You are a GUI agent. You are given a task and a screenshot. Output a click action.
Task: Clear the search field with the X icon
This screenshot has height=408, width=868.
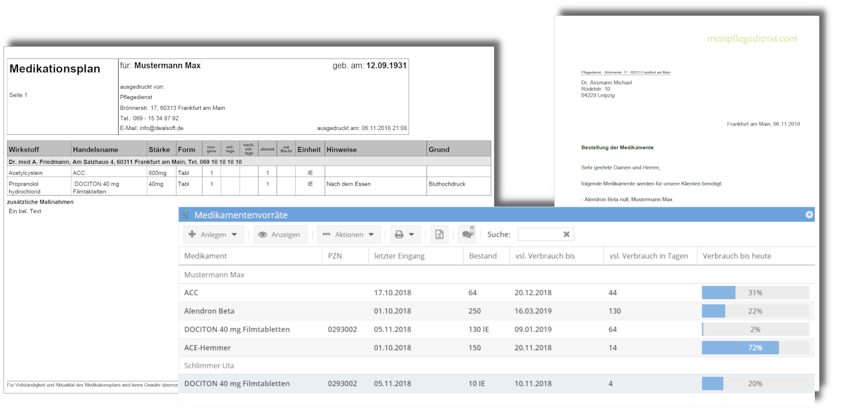point(565,234)
